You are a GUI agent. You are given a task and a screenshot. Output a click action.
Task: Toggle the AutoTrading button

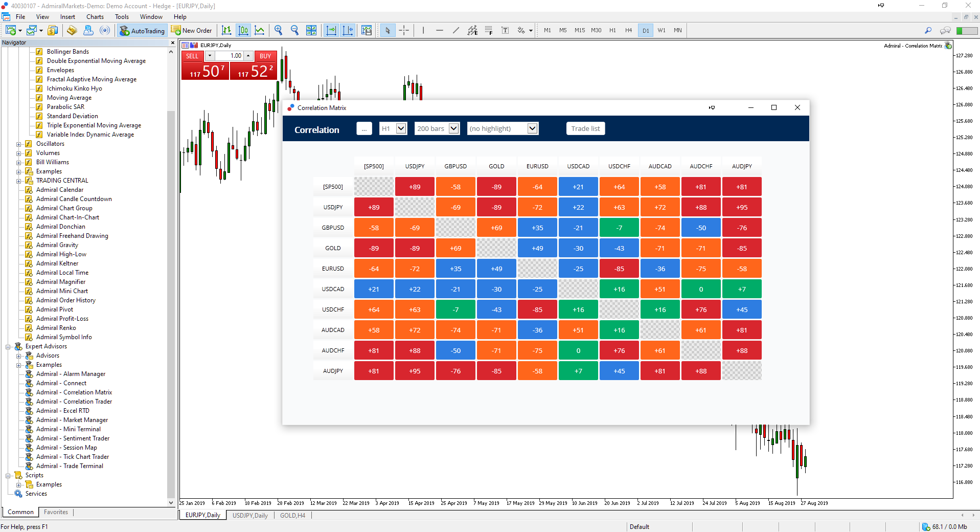tap(142, 31)
